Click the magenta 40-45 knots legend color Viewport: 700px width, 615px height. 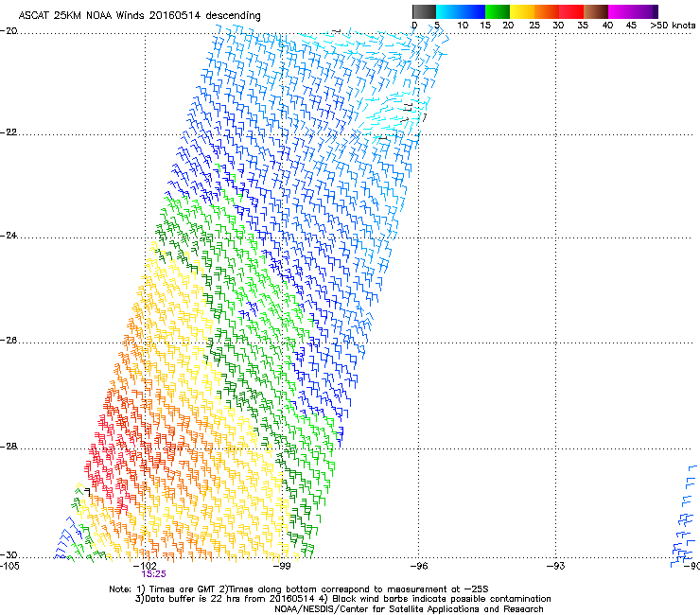[x=621, y=11]
